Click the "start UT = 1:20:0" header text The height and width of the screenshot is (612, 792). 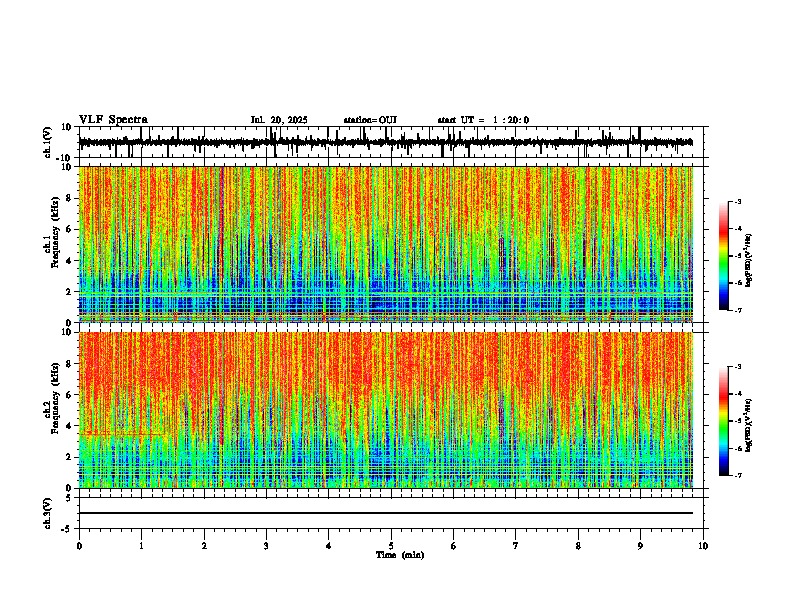pyautogui.click(x=483, y=120)
